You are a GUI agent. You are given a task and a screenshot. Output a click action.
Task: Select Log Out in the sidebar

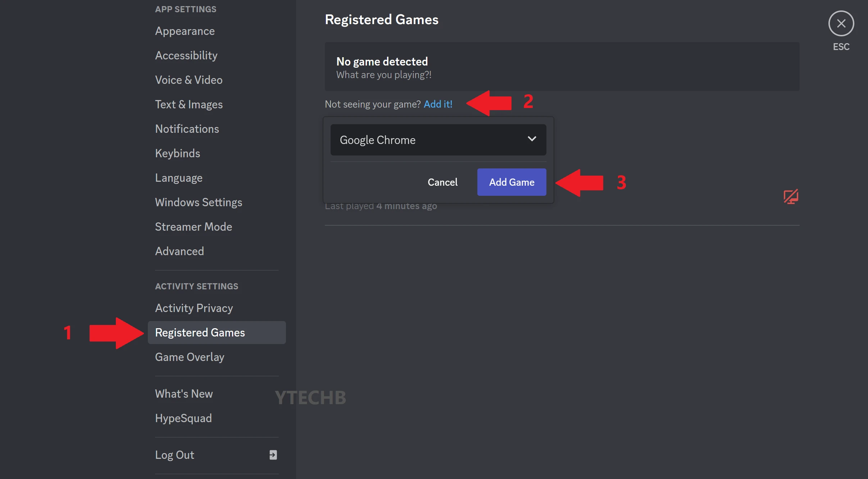point(174,455)
